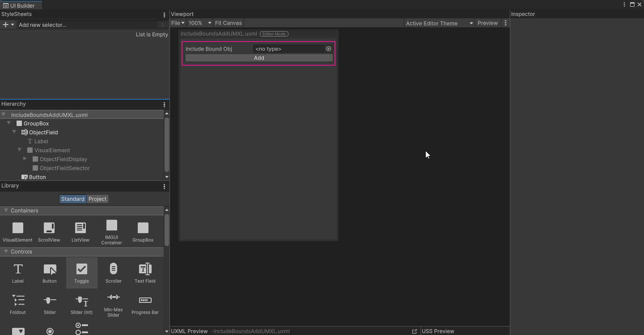644x335 pixels.
Task: Open the Active Editor Theme dropdown
Action: pyautogui.click(x=439, y=23)
